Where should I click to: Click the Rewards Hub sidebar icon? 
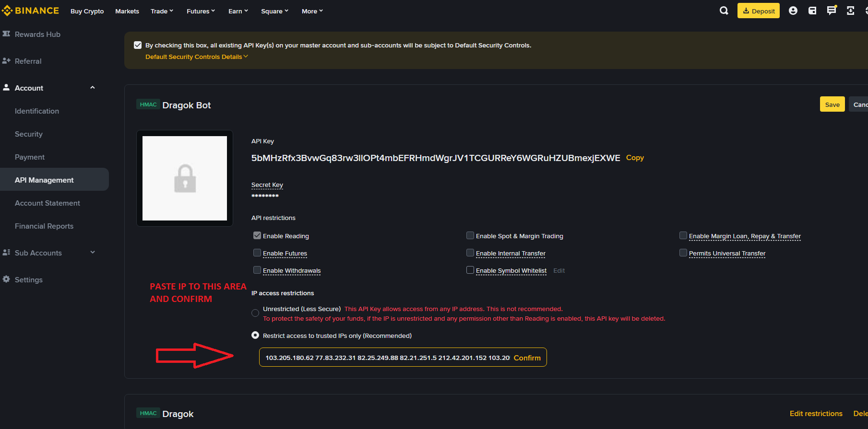click(x=6, y=34)
